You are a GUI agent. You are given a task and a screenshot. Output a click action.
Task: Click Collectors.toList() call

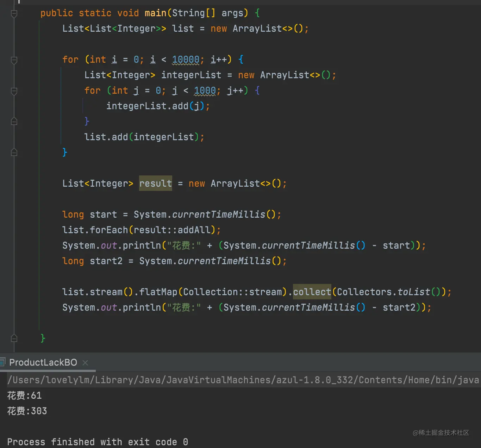(389, 292)
